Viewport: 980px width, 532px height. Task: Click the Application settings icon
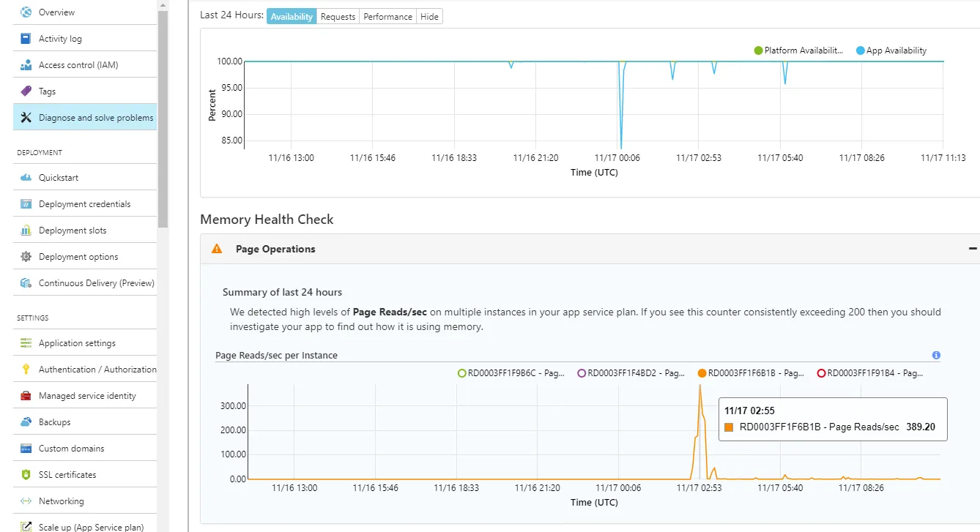point(26,343)
